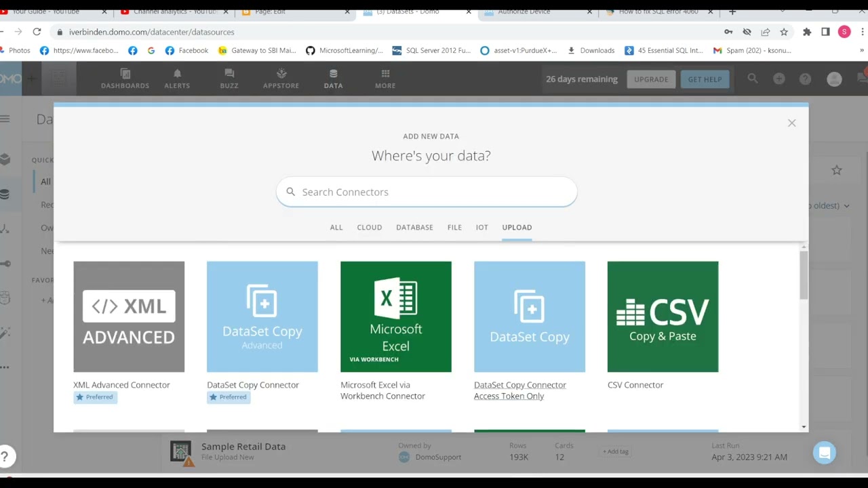Open the Dashboards section
The image size is (868, 488).
click(125, 79)
